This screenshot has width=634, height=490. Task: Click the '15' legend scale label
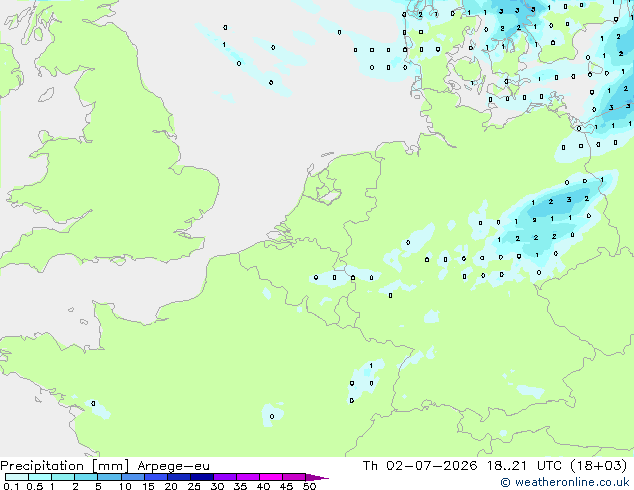point(148,486)
